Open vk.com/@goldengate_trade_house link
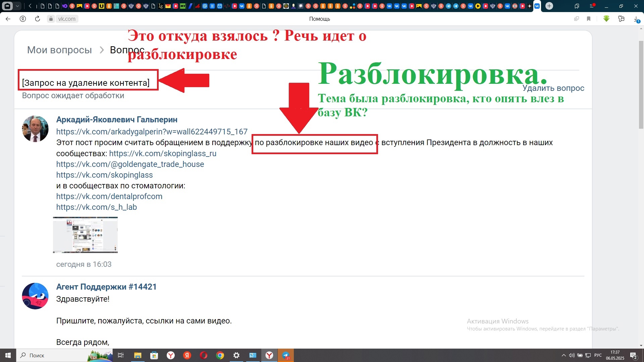The image size is (644, 362). coord(130,164)
